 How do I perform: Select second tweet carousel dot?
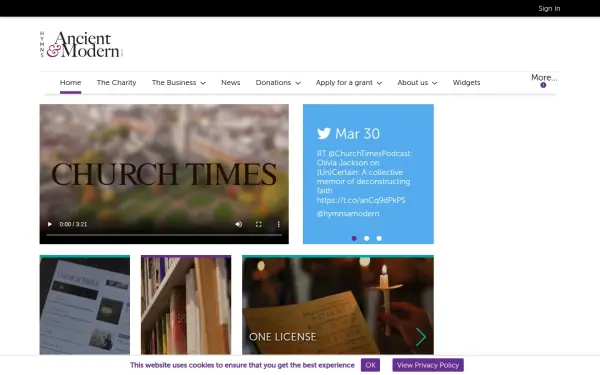[367, 238]
